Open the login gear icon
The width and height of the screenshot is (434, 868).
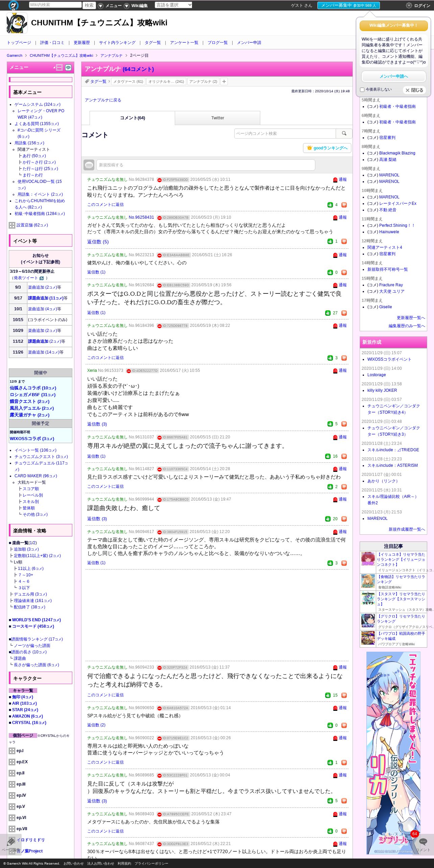409,5
